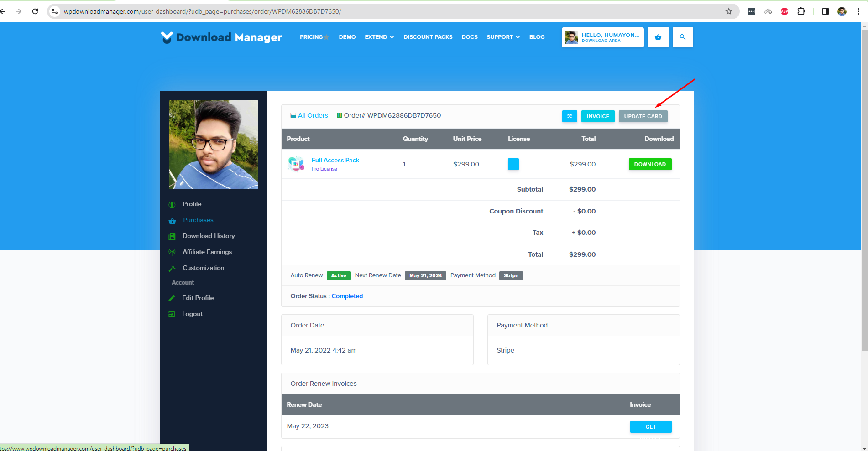Open the site search magnifier icon

click(x=683, y=37)
